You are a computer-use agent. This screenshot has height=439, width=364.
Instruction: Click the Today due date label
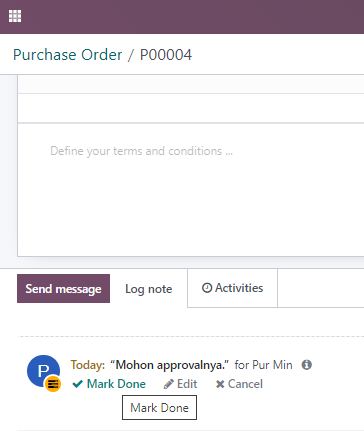88,365
